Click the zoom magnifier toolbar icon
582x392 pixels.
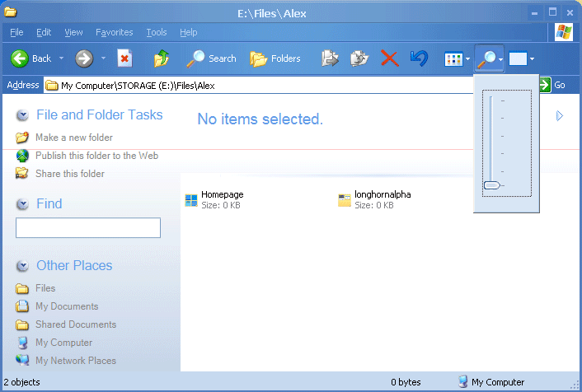pos(486,58)
